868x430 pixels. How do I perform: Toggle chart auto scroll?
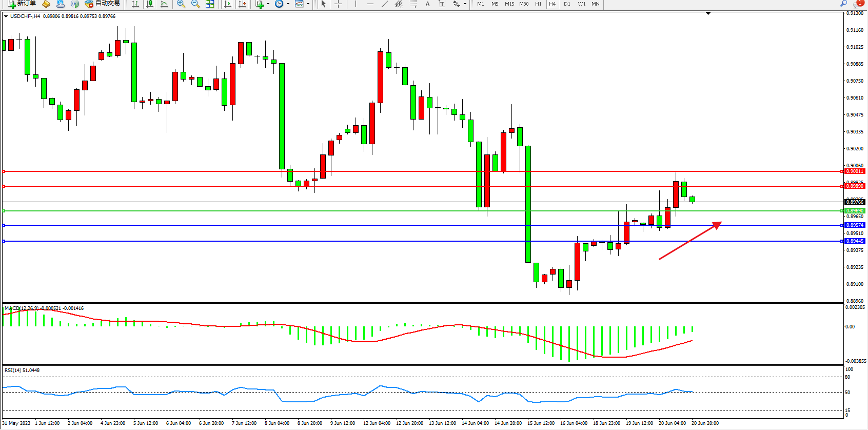coord(228,4)
